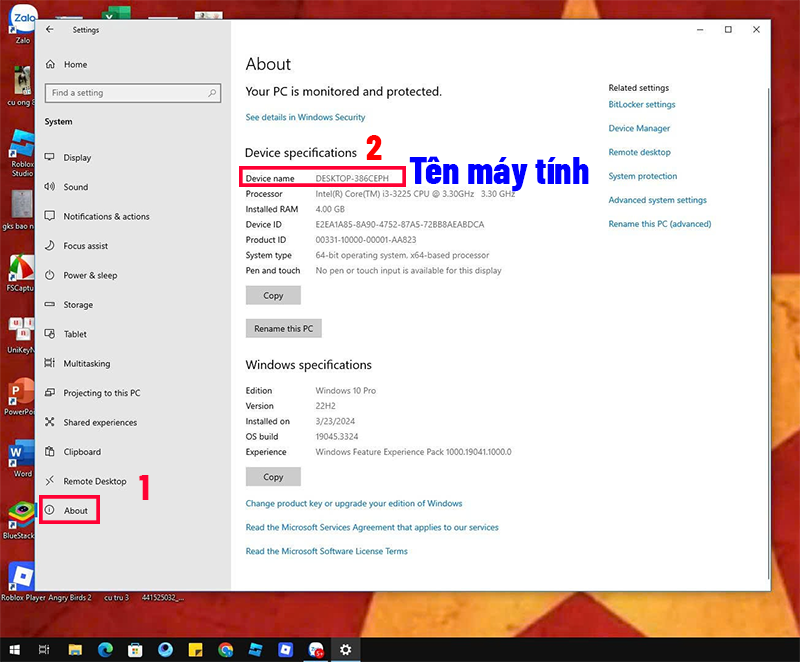800x662 pixels.
Task: Open the Power & sleep icon
Action: point(49,275)
